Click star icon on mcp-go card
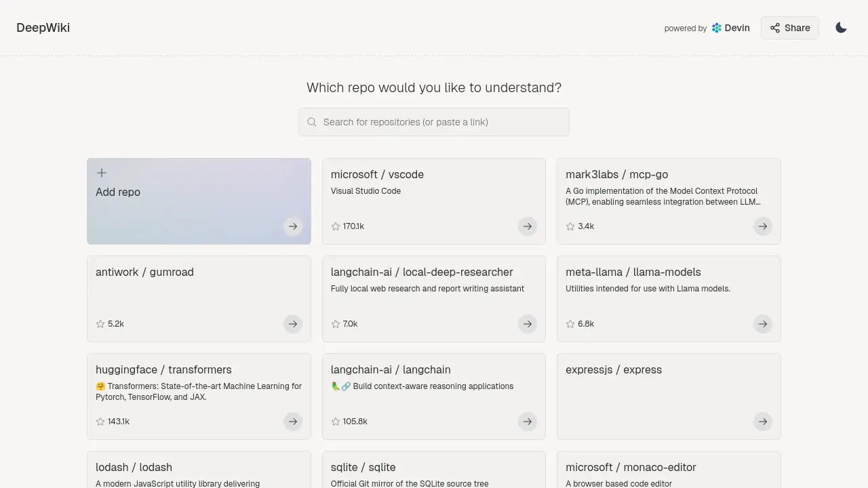868x488 pixels. (570, 226)
